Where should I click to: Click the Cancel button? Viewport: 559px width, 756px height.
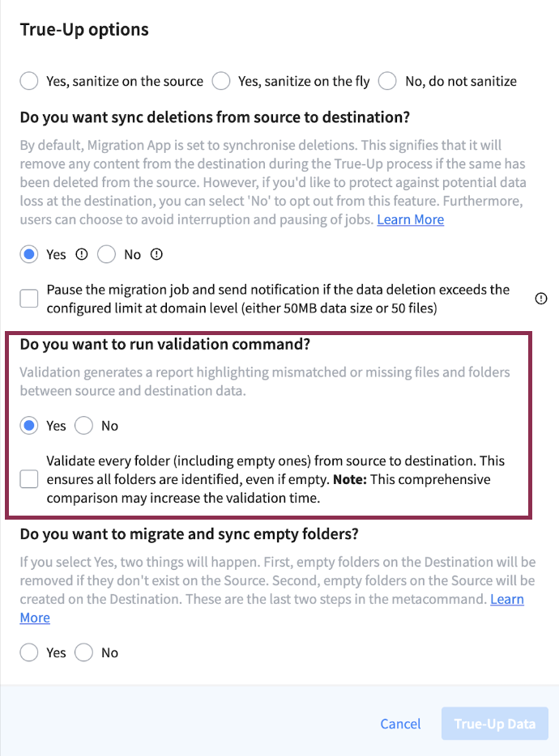point(400,724)
